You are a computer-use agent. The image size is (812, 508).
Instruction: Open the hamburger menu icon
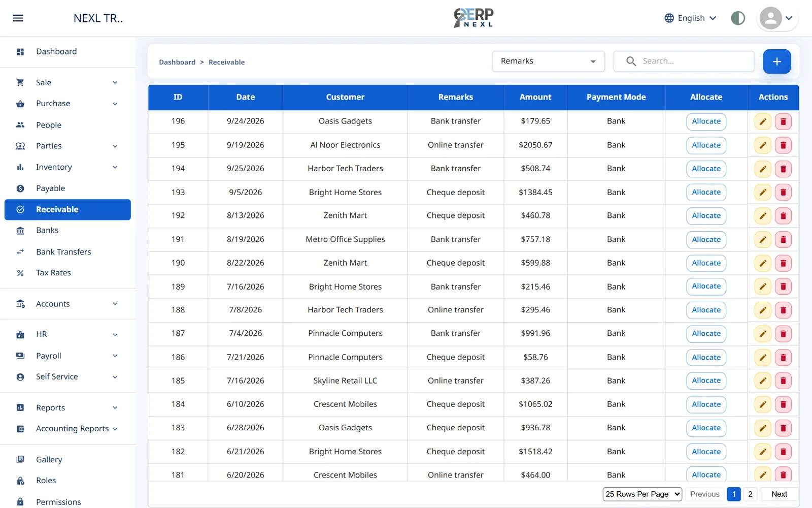18,18
